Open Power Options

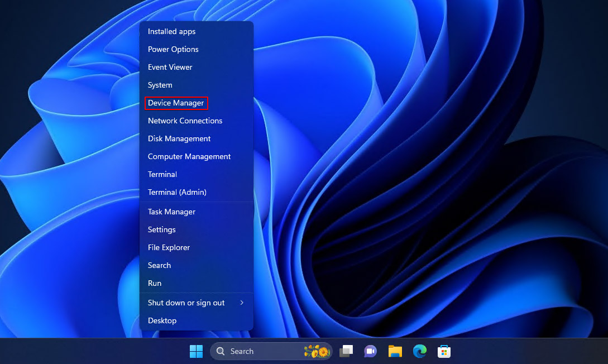[173, 49]
